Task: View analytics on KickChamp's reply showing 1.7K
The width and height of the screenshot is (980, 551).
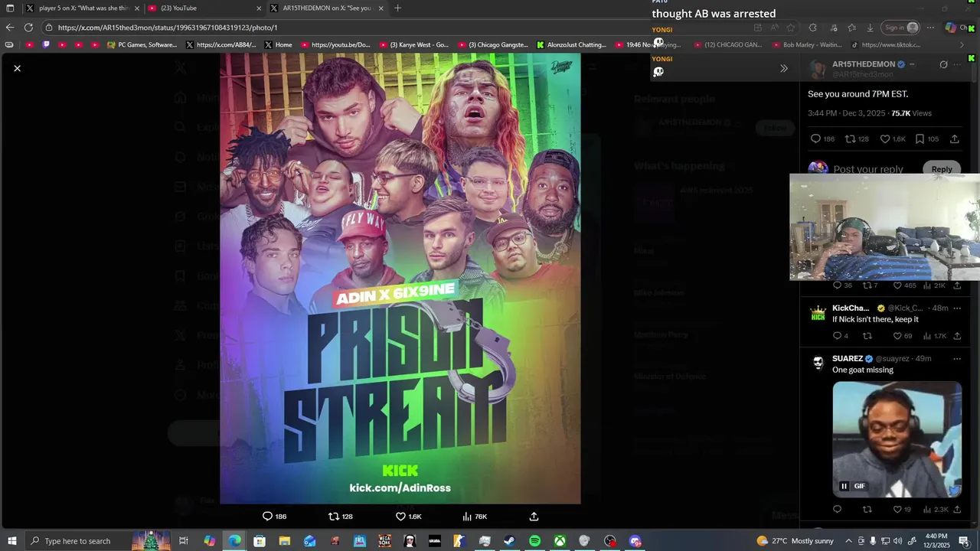Action: point(936,336)
